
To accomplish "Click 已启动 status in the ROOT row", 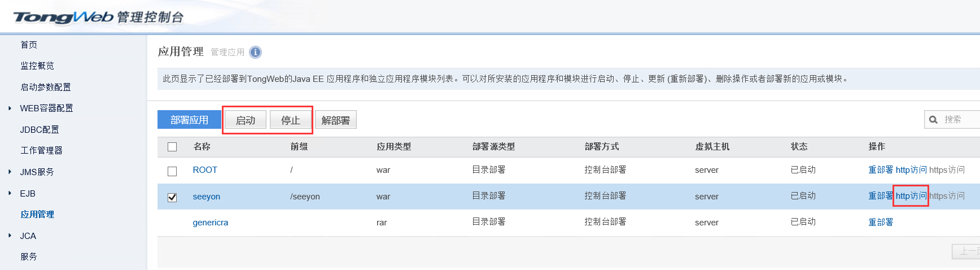I will point(803,169).
